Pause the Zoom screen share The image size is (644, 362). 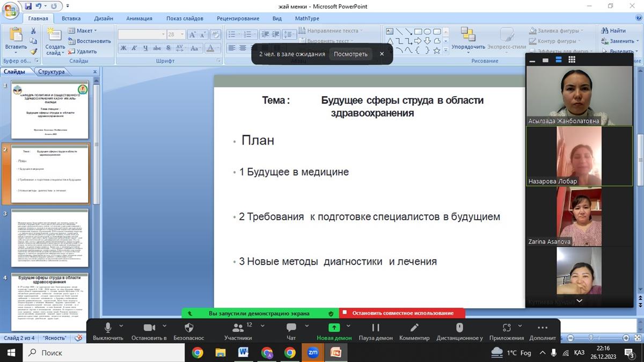point(376,328)
